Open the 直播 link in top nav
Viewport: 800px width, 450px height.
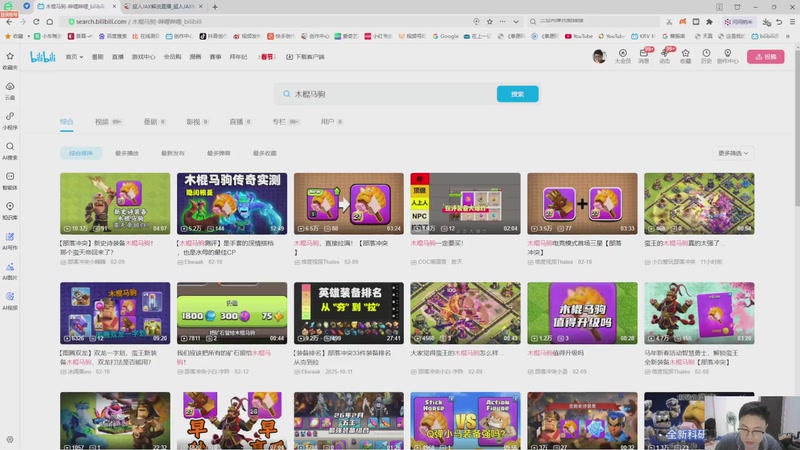[118, 57]
